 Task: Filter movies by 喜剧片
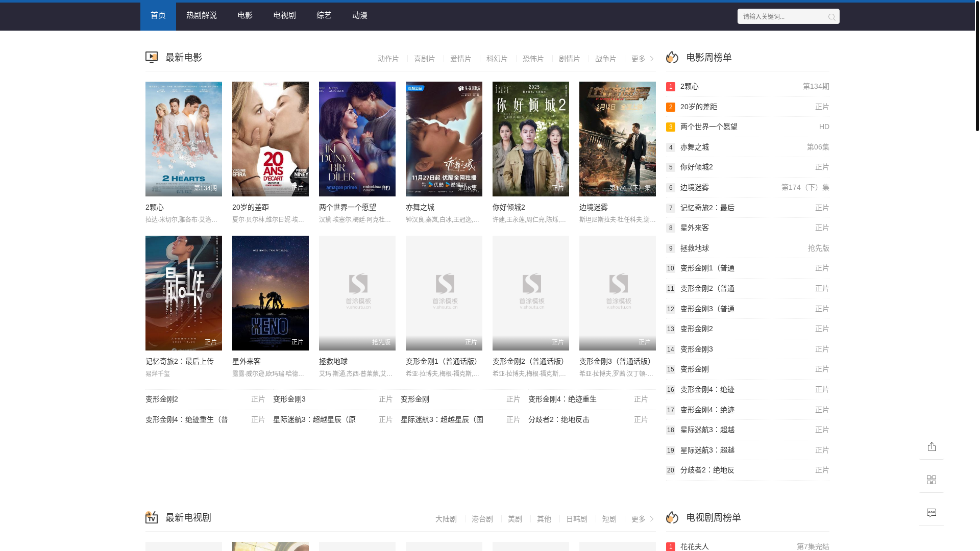[x=425, y=59]
